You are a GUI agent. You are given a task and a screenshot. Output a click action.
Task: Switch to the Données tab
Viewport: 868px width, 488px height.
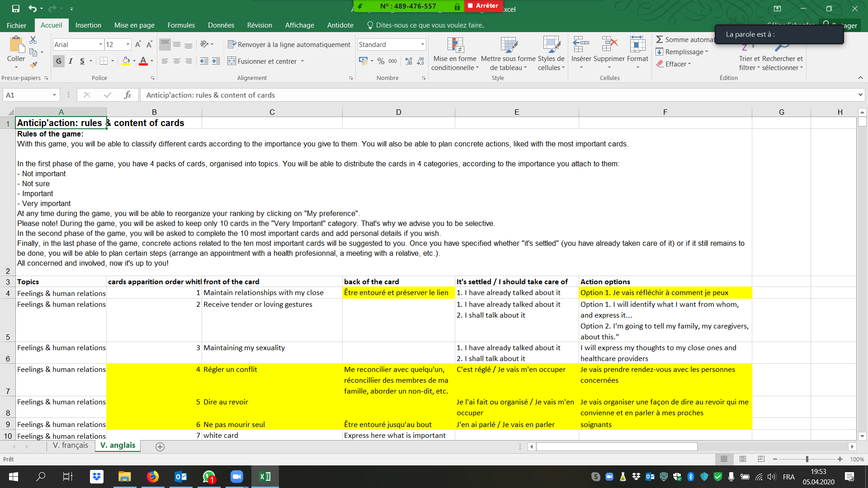point(221,25)
